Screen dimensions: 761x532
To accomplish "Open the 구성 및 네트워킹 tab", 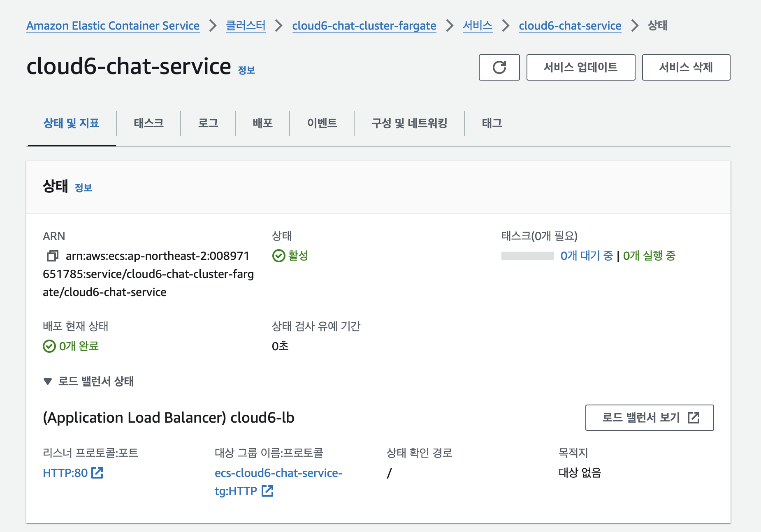I will 409,123.
